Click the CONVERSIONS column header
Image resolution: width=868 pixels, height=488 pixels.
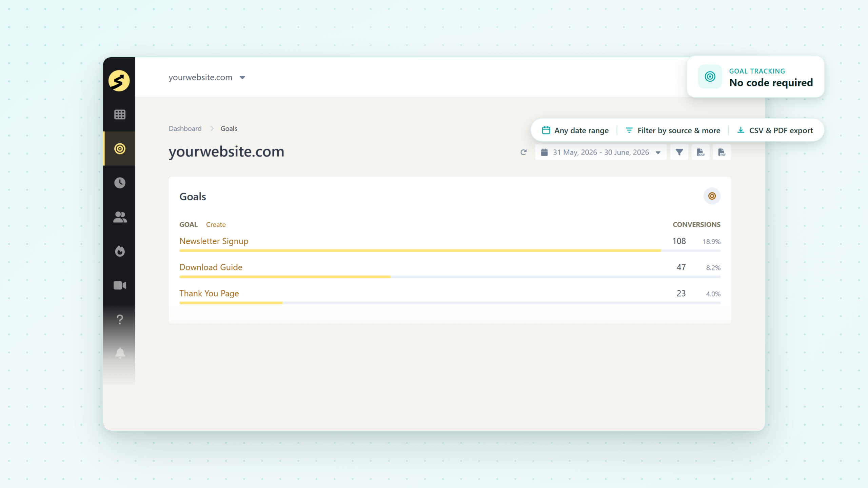coord(696,224)
